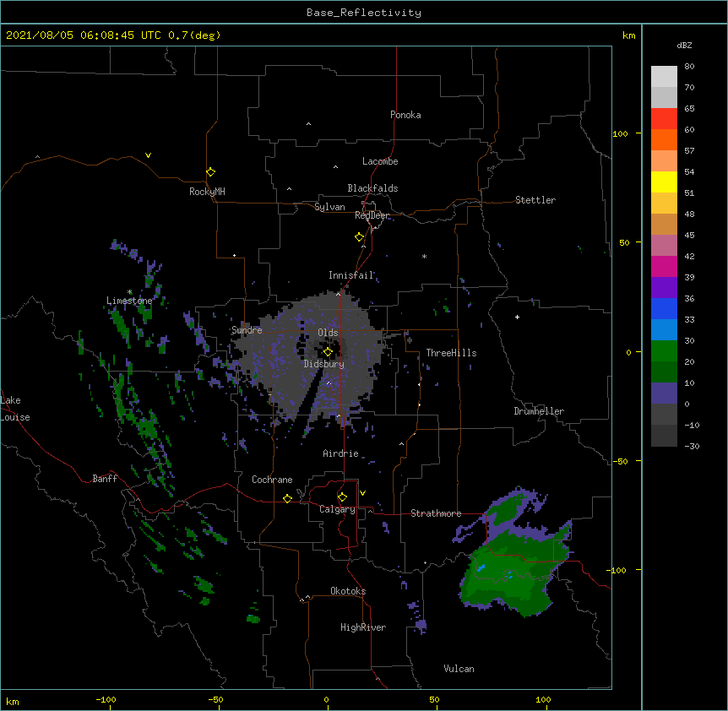Click the RedDeer city label
Screen dimensions: 728x711
[x=372, y=215]
